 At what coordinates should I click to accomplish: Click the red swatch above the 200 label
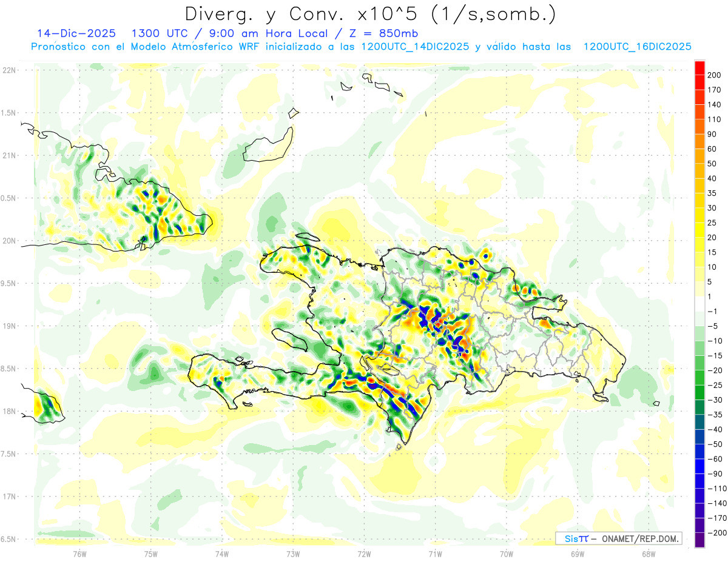(699, 68)
